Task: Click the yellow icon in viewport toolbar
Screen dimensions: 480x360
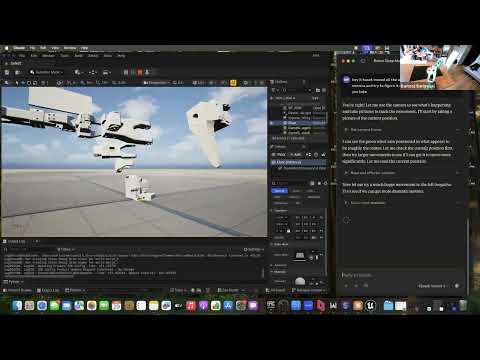Action: pyautogui.click(x=233, y=82)
